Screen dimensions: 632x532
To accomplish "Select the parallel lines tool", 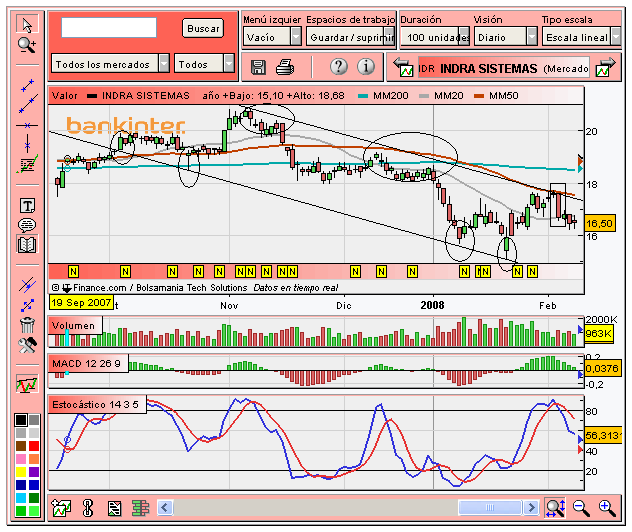I will (x=27, y=285).
